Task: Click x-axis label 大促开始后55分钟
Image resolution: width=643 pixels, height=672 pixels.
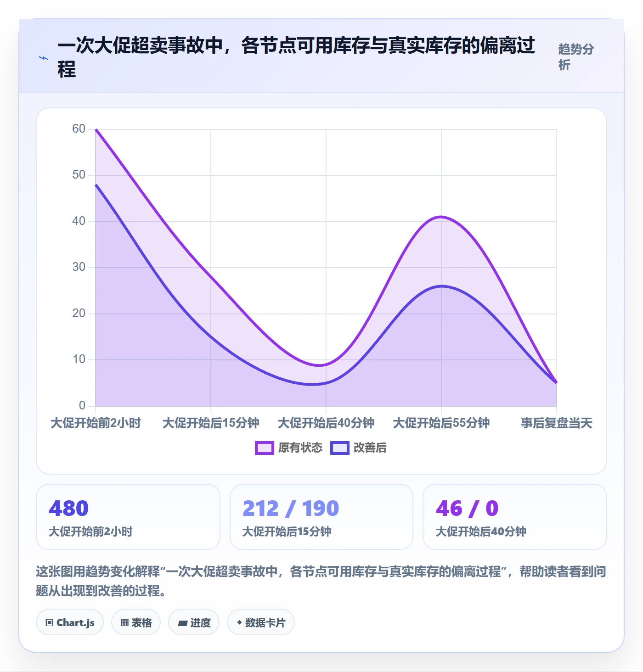Action: (x=441, y=423)
